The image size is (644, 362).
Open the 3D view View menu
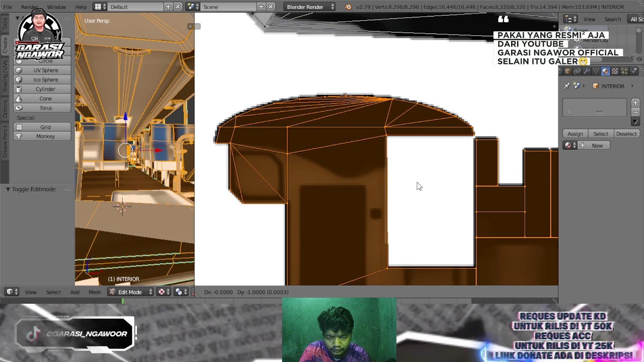pos(31,292)
